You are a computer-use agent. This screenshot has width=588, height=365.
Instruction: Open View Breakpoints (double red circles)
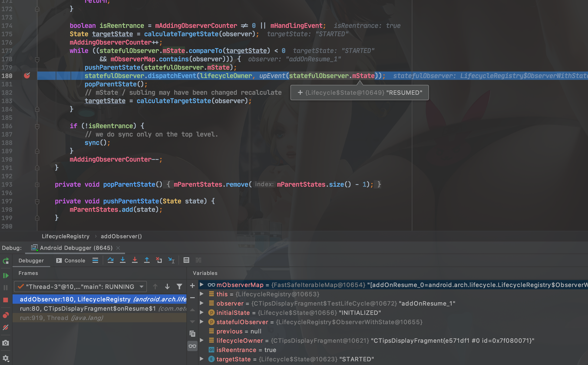[x=6, y=315]
